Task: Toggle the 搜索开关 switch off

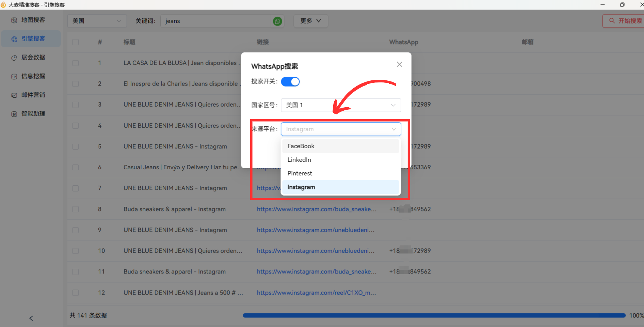Action: coord(290,82)
